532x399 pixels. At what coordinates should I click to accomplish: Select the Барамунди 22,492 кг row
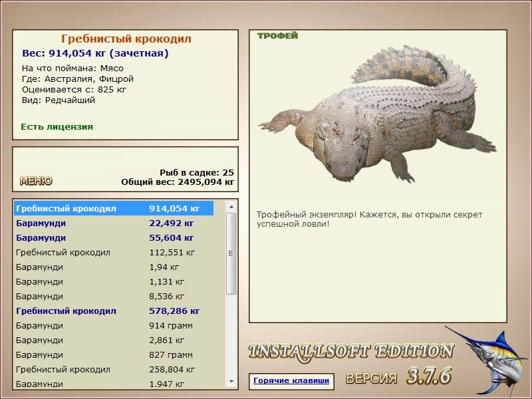[114, 223]
